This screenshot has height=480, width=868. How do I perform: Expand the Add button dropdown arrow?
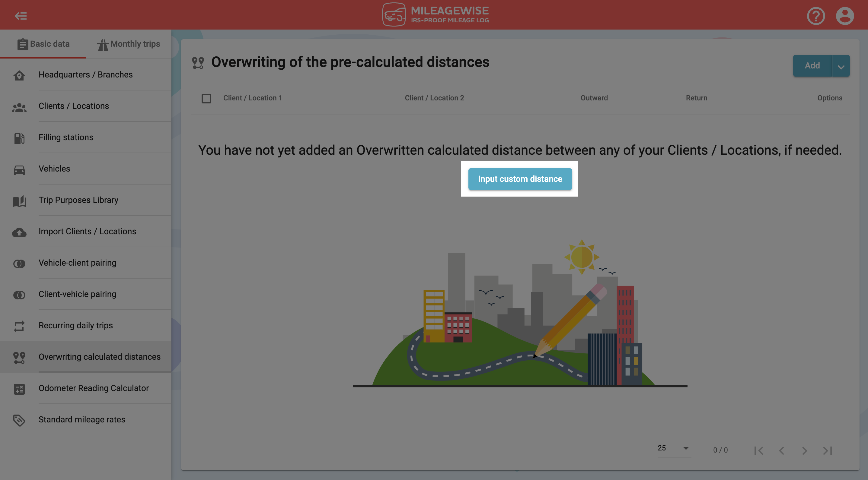point(841,66)
